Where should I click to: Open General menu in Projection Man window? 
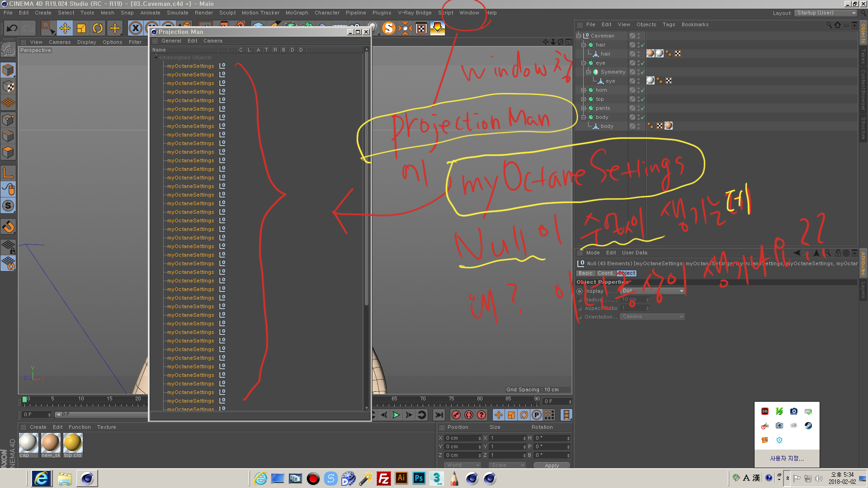click(x=171, y=41)
